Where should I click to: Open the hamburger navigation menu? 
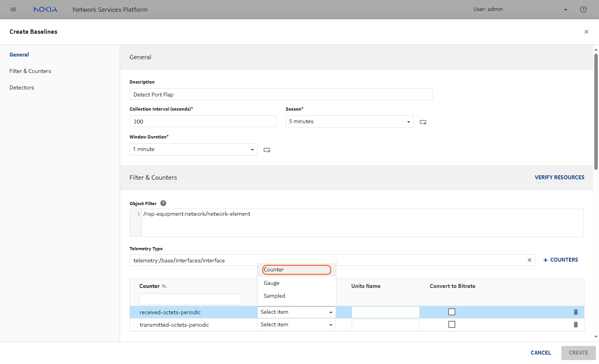13,9
